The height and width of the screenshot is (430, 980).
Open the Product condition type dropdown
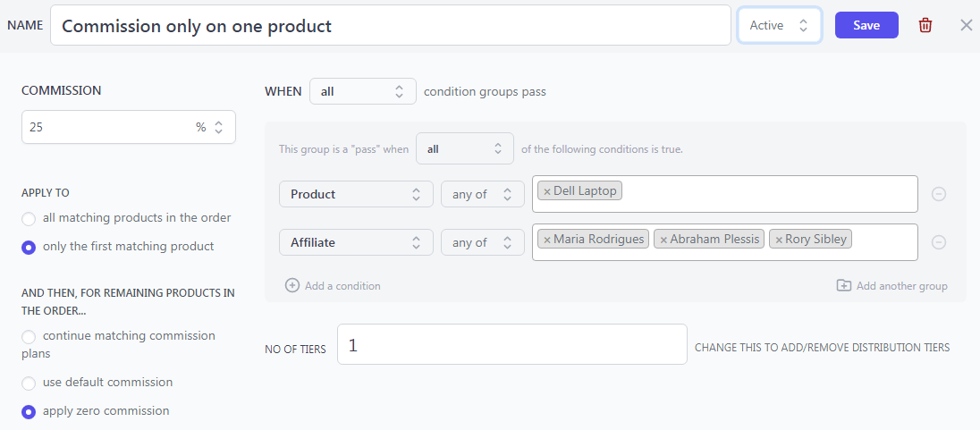[356, 194]
